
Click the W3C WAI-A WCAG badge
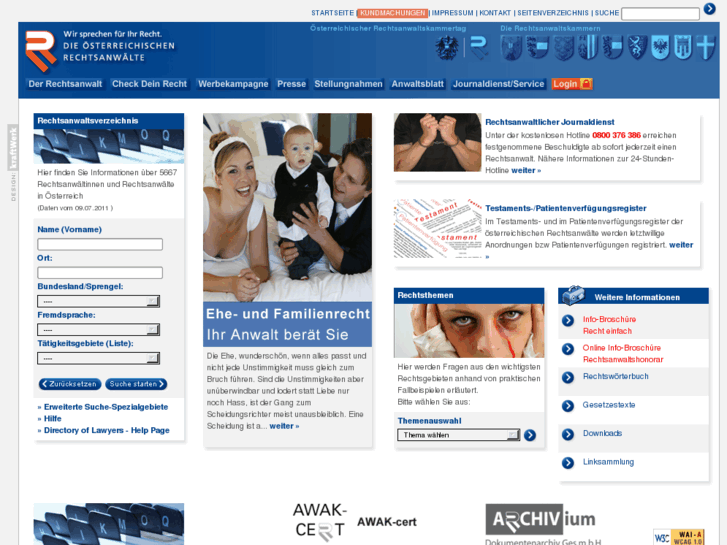click(x=679, y=537)
